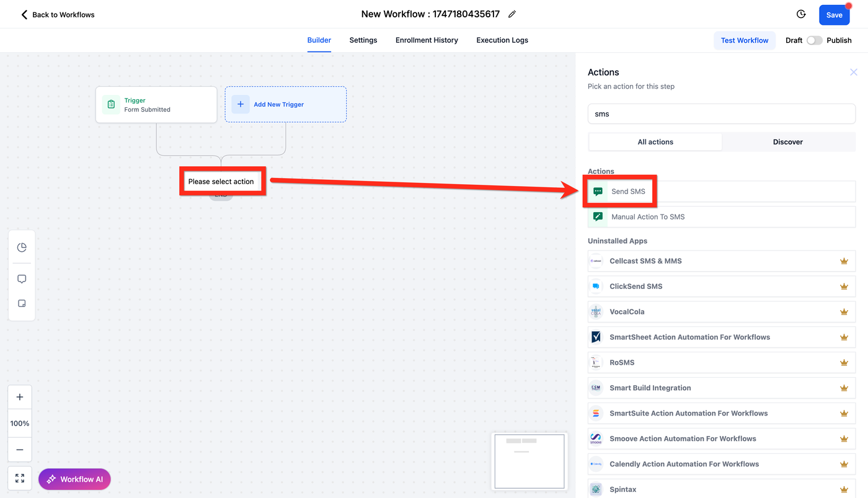Image resolution: width=868 pixels, height=498 pixels.
Task: Click the RoSMS app icon
Action: (x=596, y=363)
